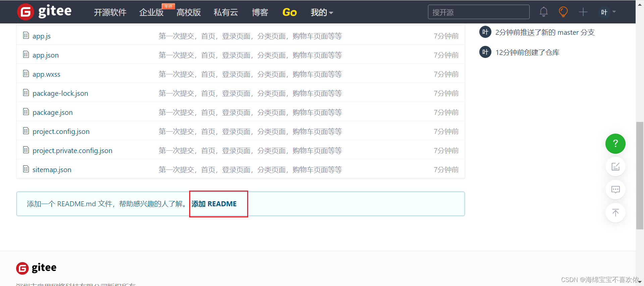The width and height of the screenshot is (644, 286).
Task: Open commit message on app.js row
Action: click(250, 36)
